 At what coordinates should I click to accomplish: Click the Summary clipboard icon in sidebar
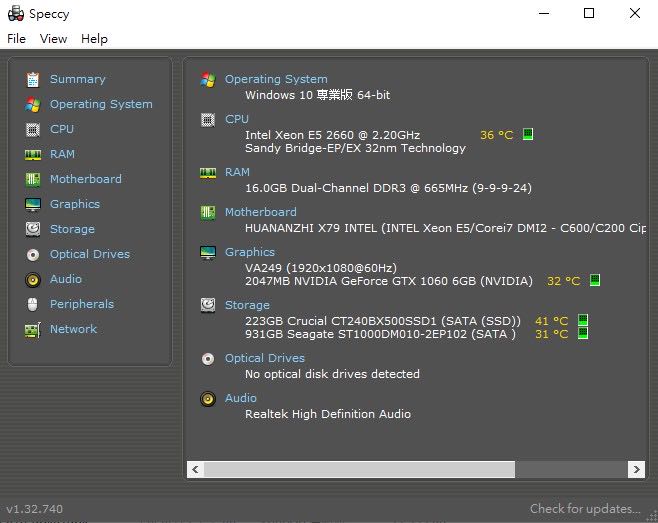[x=33, y=79]
